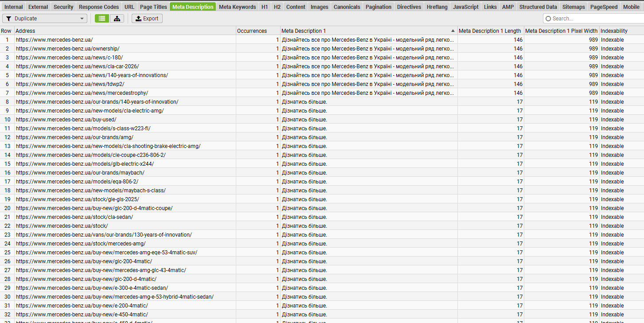
Task: Select the /new-models/cla-electric-amg/ address
Action: coord(90,111)
